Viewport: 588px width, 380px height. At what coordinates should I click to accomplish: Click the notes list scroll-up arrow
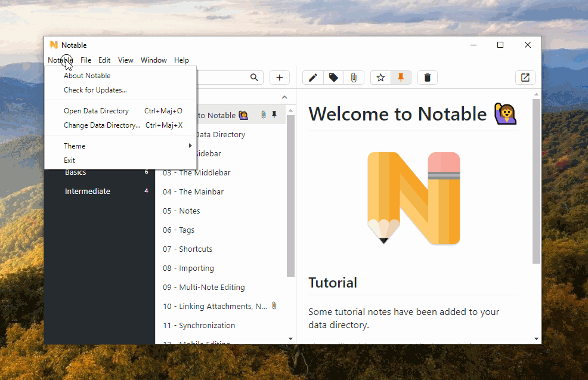[x=290, y=111]
